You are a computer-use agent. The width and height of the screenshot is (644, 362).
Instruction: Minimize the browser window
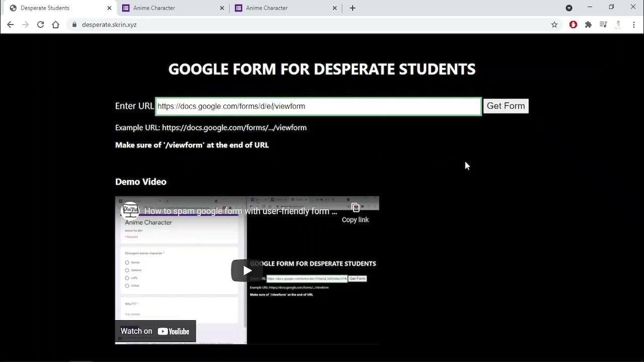point(590,7)
